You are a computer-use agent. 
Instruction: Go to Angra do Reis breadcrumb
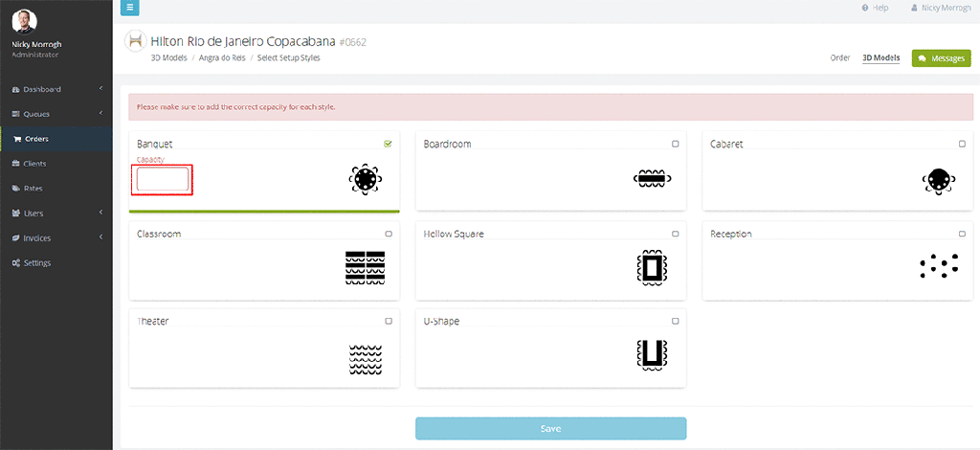(x=222, y=58)
